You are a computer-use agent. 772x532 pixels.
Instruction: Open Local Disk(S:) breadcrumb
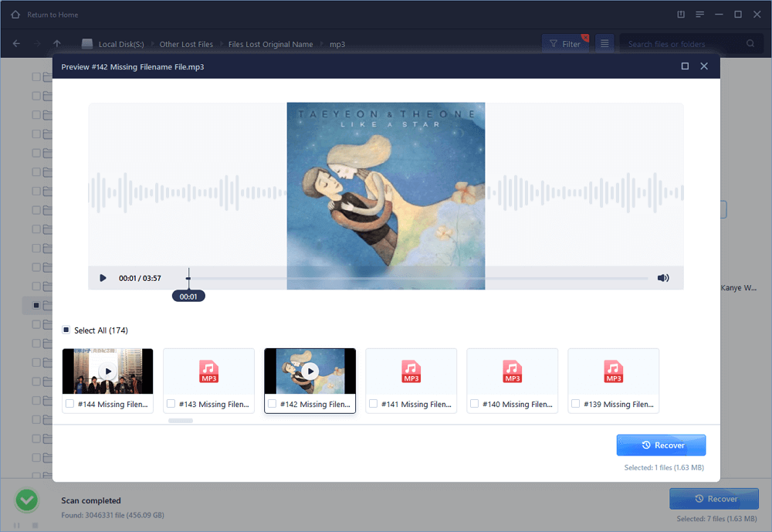pyautogui.click(x=121, y=44)
